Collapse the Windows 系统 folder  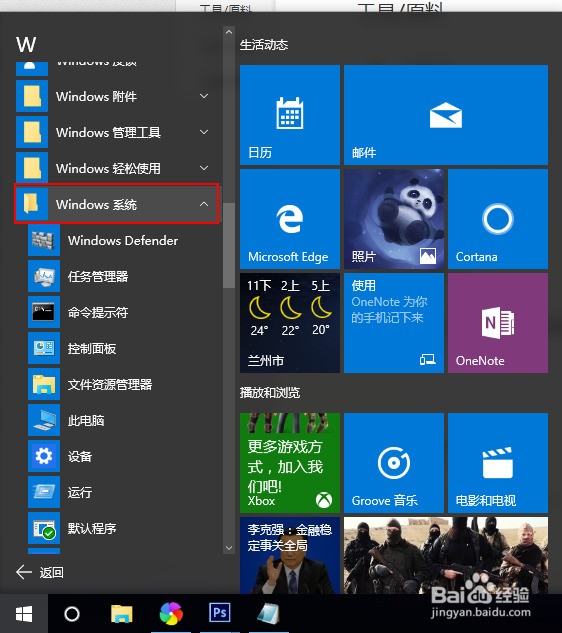117,204
